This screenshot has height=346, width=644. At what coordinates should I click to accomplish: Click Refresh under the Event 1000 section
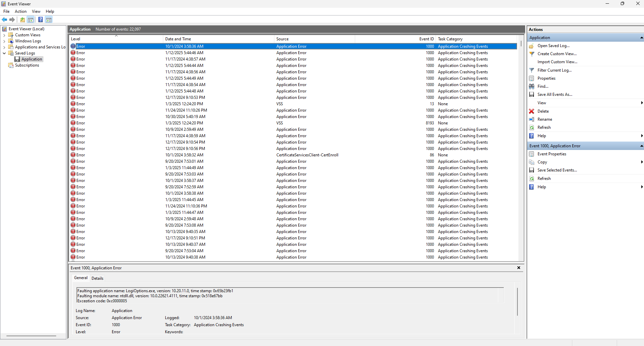tap(544, 179)
